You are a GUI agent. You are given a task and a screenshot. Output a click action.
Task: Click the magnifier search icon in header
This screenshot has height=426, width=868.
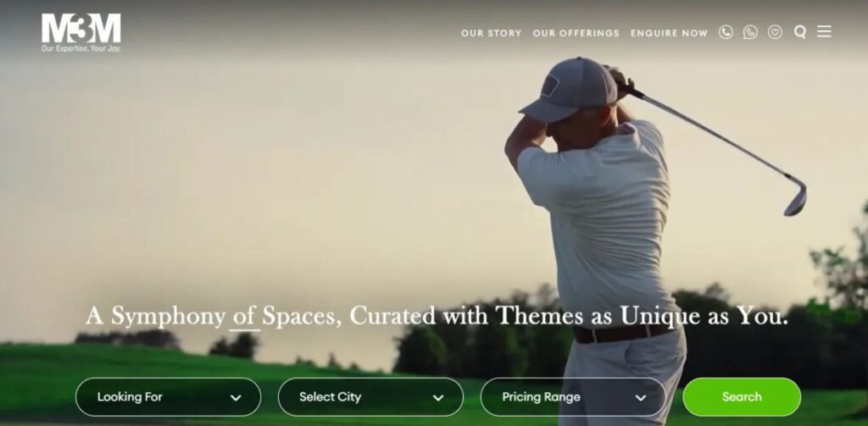(x=800, y=32)
